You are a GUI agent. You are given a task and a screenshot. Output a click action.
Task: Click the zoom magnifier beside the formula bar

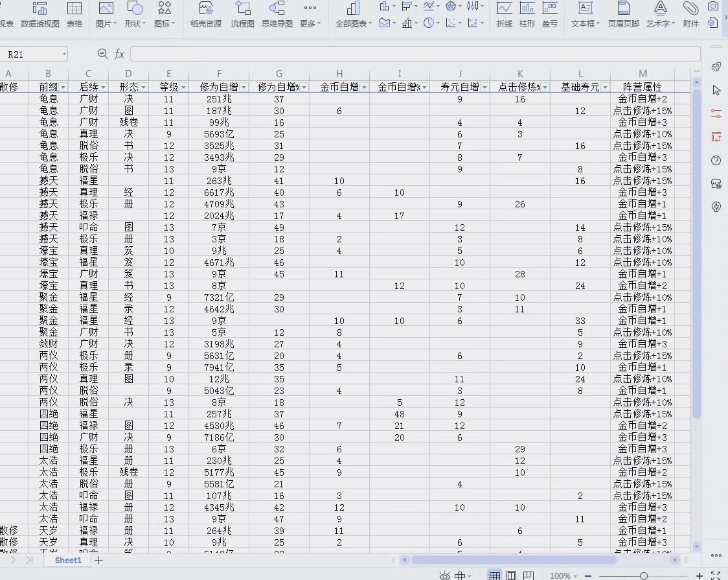pyautogui.click(x=102, y=54)
